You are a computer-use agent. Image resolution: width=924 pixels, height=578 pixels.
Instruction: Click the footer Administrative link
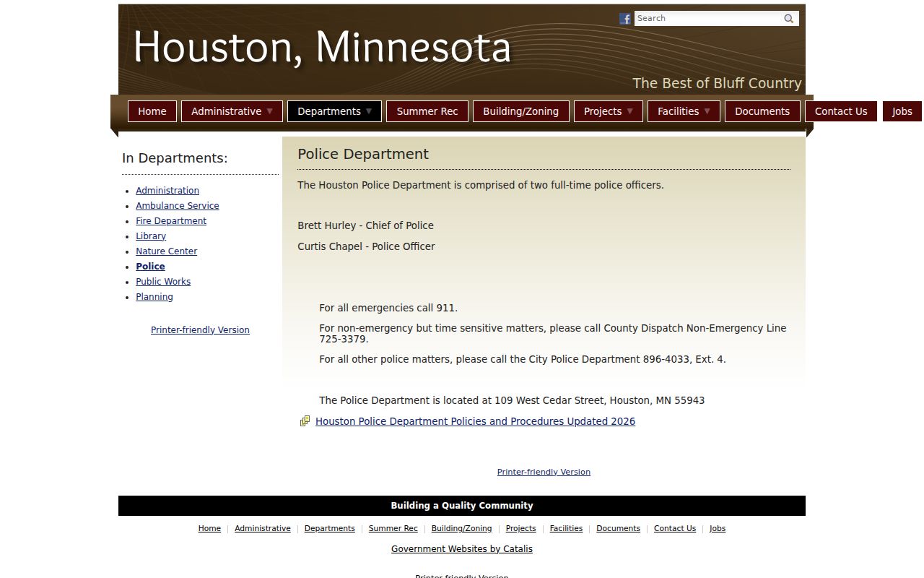coord(263,529)
